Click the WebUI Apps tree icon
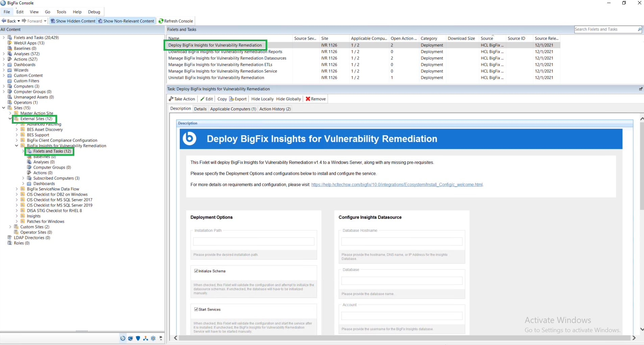The height and width of the screenshot is (345, 644). click(x=10, y=43)
